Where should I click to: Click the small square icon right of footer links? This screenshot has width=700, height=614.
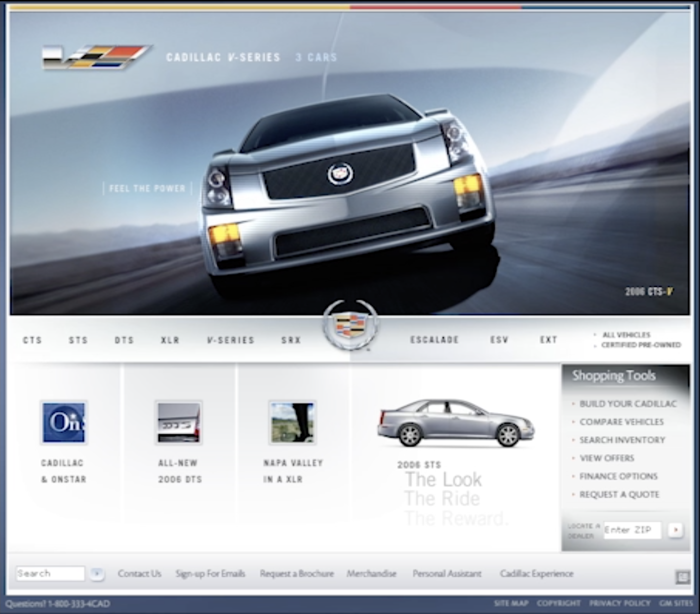[682, 577]
